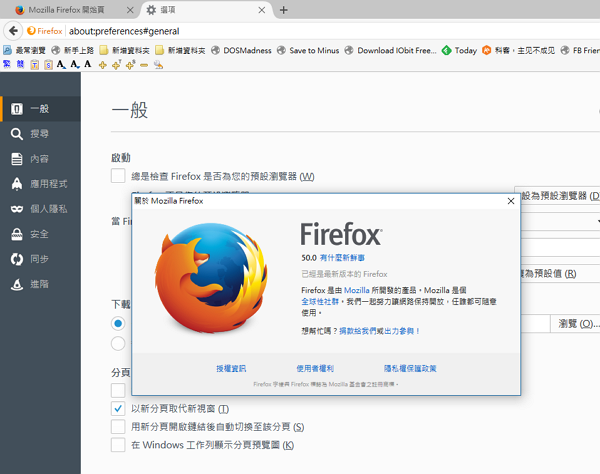The image size is (600, 474).
Task: Open a new tab with the plus button
Action: tap(284, 10)
